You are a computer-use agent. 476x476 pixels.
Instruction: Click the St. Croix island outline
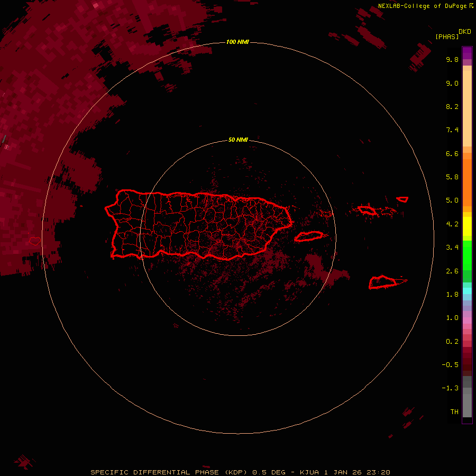click(382, 282)
